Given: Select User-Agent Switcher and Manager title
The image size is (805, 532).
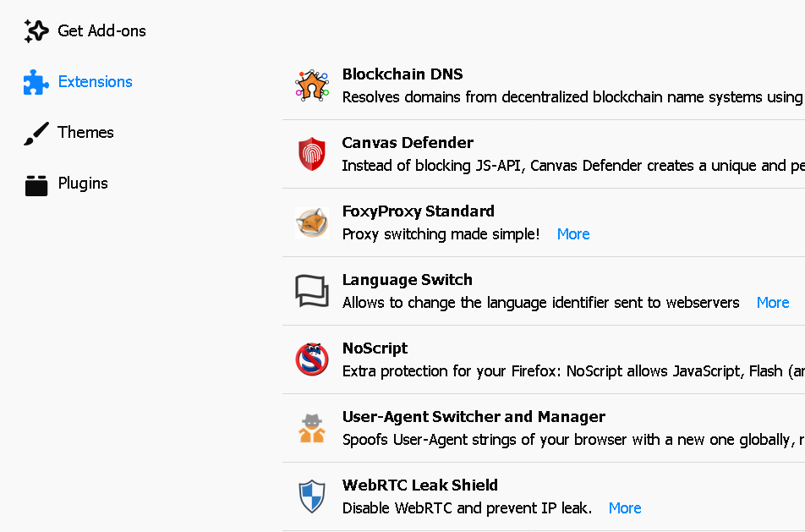Looking at the screenshot, I should [474, 417].
